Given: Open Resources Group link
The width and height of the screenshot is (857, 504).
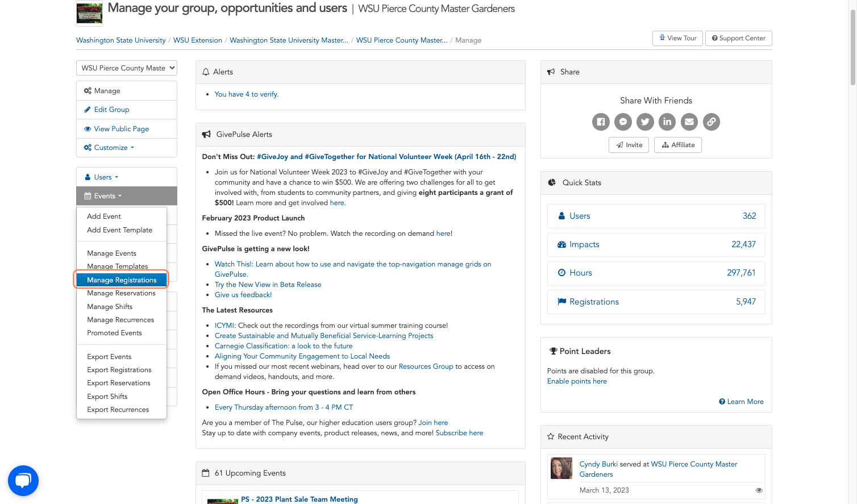Looking at the screenshot, I should pyautogui.click(x=426, y=366).
